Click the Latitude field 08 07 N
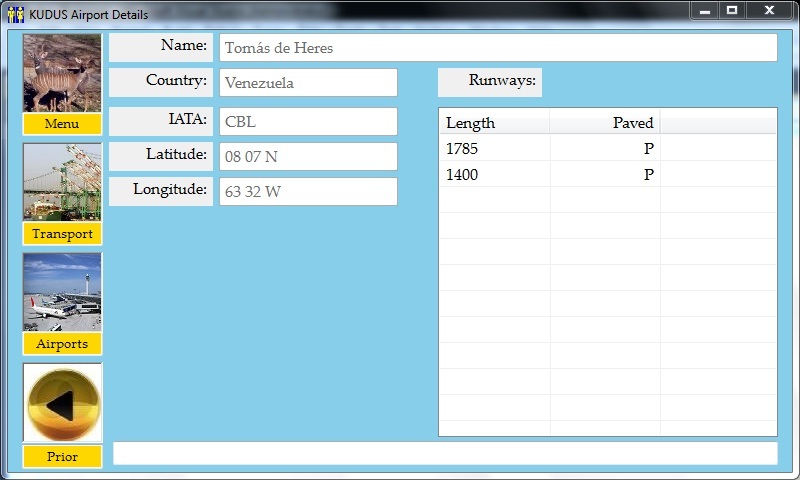This screenshot has width=800, height=480. click(x=308, y=157)
